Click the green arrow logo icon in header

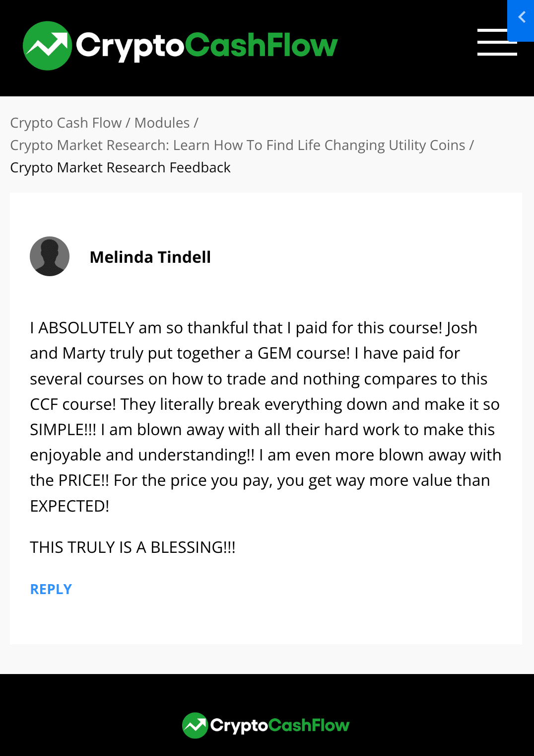pos(47,46)
